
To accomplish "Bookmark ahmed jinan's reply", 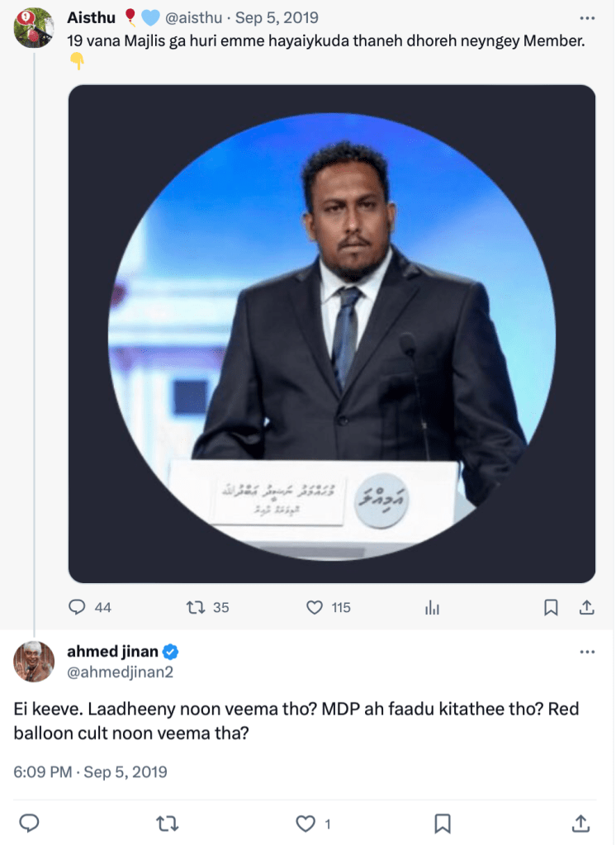I will tap(443, 823).
